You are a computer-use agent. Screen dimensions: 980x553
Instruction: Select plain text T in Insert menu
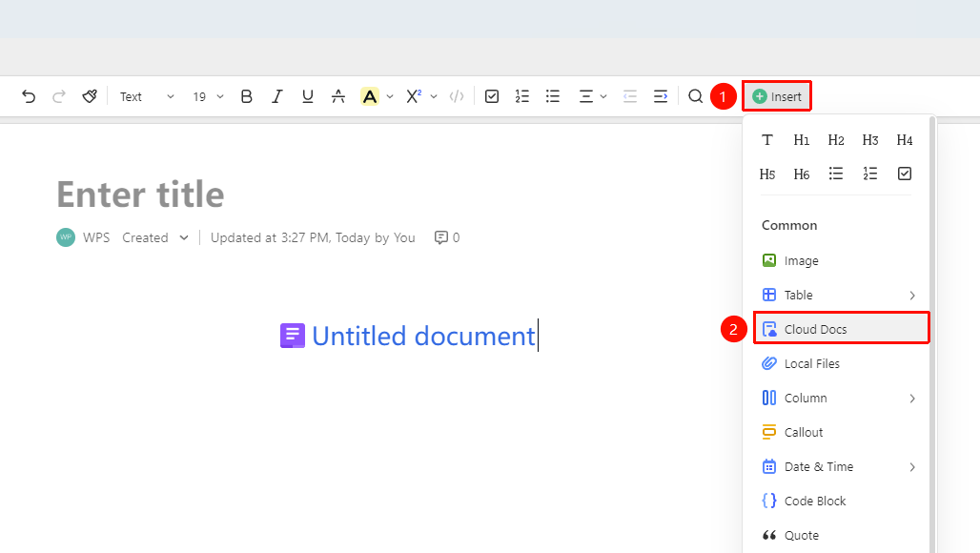coord(767,140)
